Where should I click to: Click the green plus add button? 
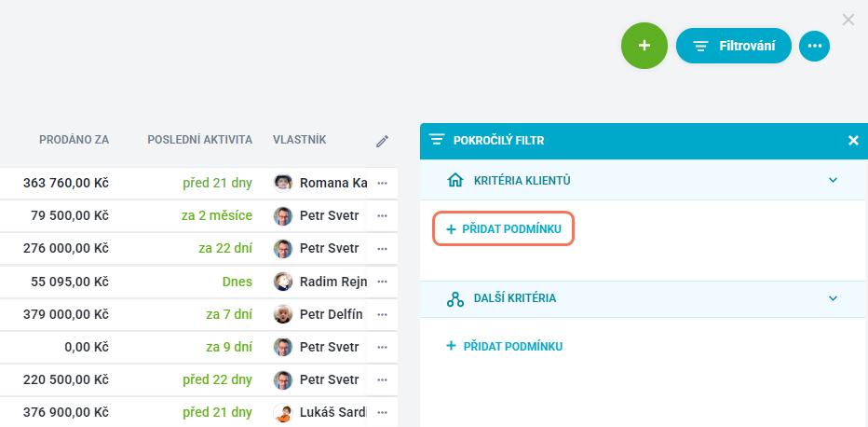pyautogui.click(x=644, y=46)
